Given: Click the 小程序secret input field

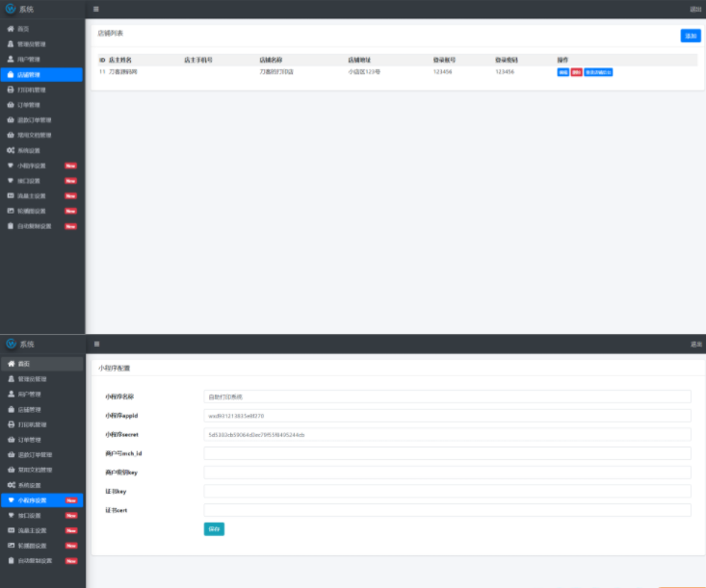Looking at the screenshot, I should [x=447, y=435].
